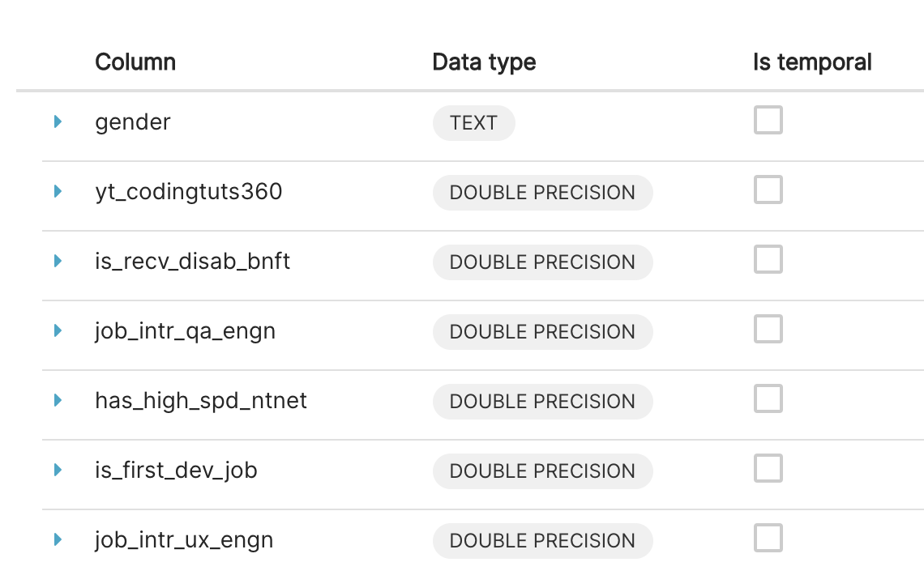
Task: Click the blue disclosure triangle beside gender
Action: pos(57,121)
